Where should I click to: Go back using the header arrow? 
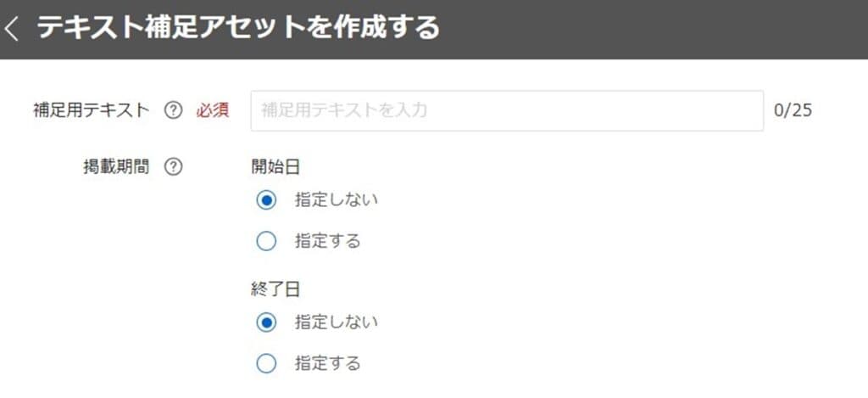point(11,29)
